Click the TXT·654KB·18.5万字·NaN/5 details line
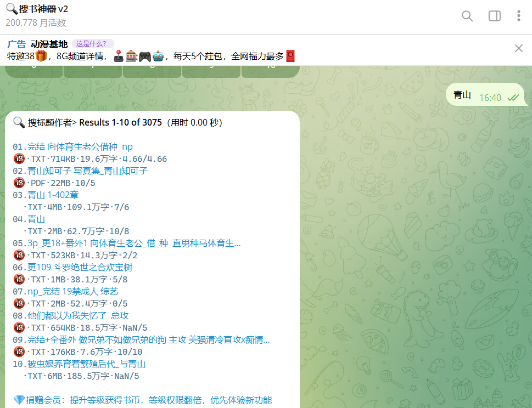532x408 pixels. click(x=87, y=328)
